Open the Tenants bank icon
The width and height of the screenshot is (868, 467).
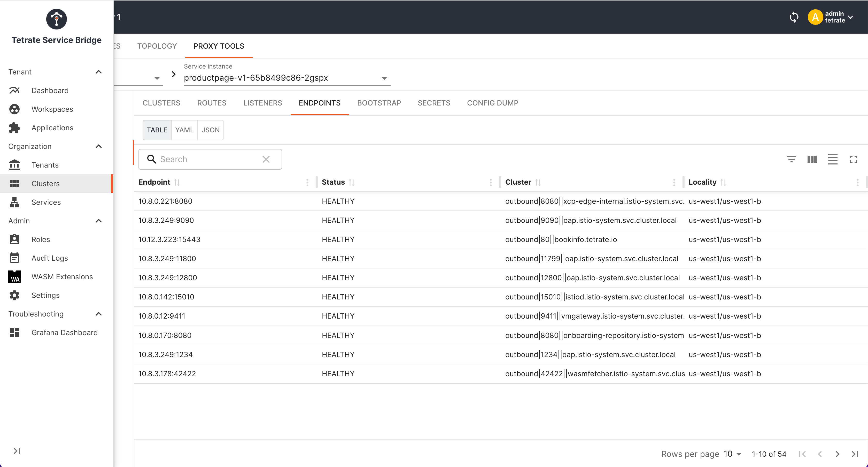14,165
